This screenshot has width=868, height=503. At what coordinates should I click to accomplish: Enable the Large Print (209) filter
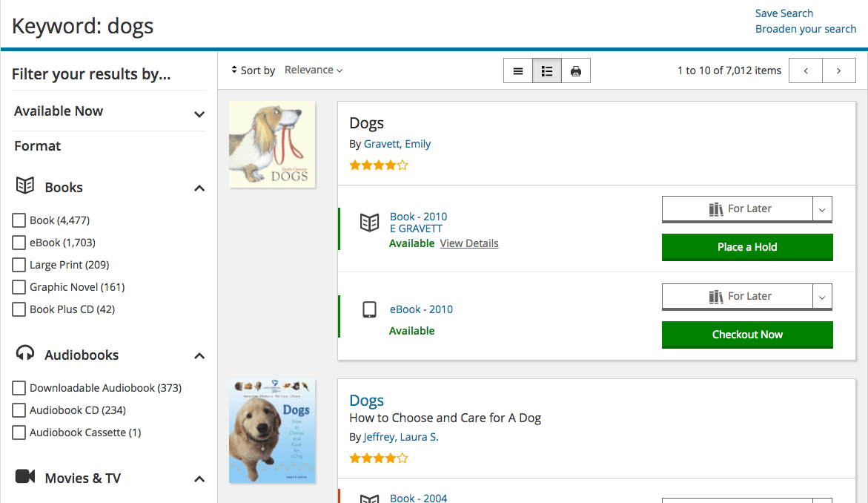[x=19, y=265]
